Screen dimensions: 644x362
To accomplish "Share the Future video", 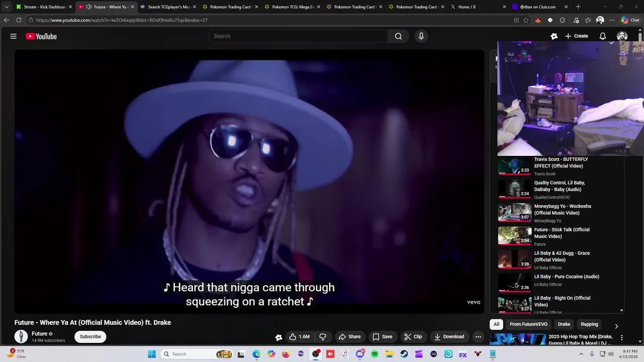I will point(350,337).
